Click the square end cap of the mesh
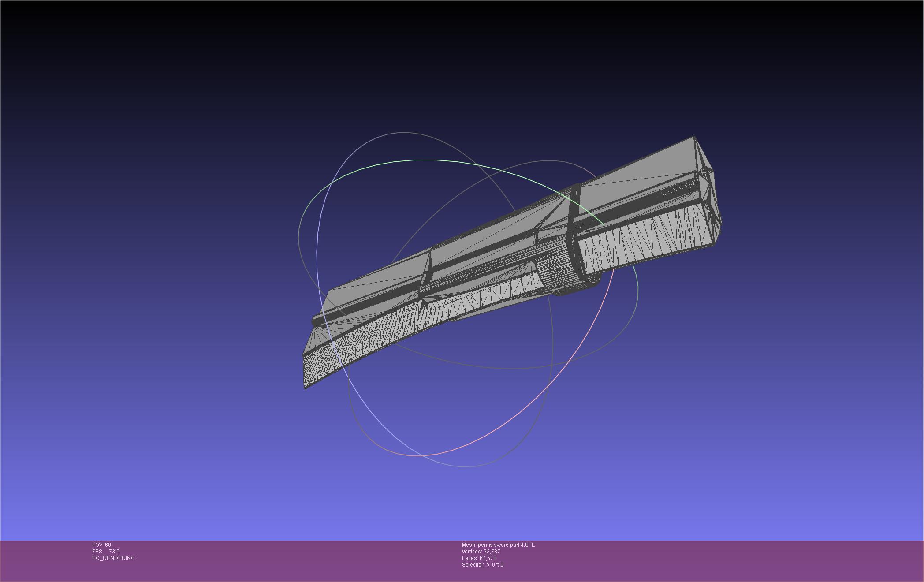 click(x=708, y=190)
